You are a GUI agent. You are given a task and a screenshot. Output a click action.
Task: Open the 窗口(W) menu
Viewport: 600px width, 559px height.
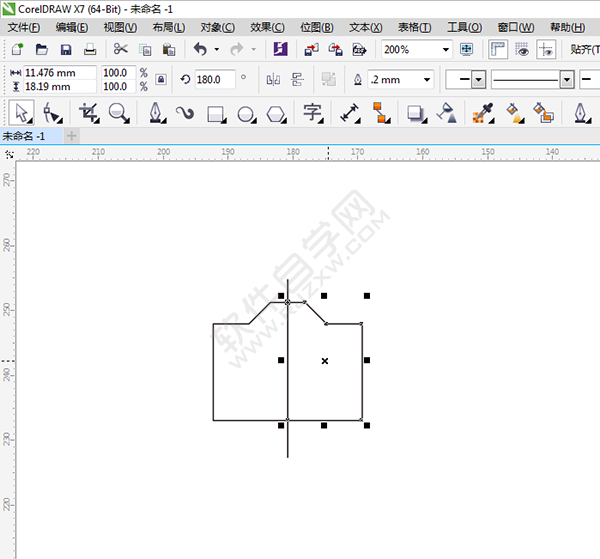[515, 28]
